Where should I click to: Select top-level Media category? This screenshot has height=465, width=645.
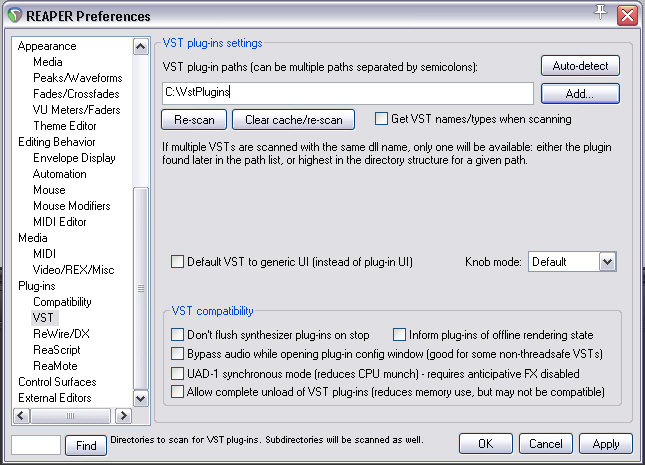click(32, 238)
